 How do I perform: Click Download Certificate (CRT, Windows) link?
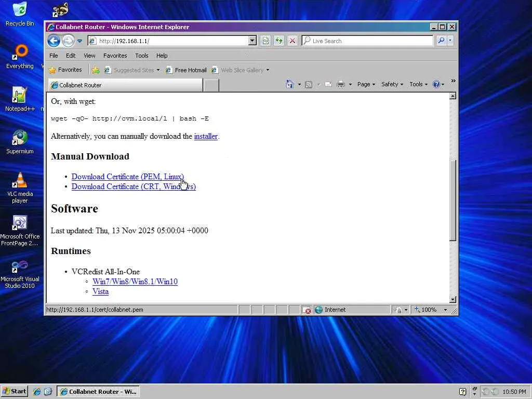coord(134,187)
